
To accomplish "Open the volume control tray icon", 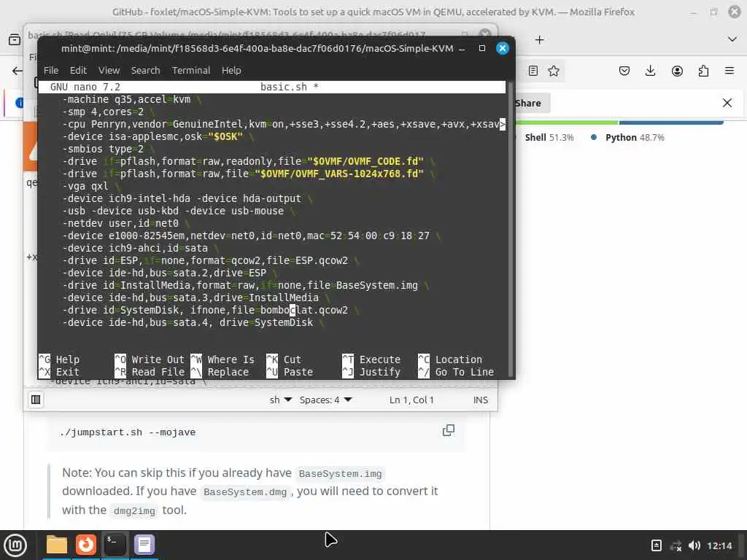I will (x=694, y=545).
